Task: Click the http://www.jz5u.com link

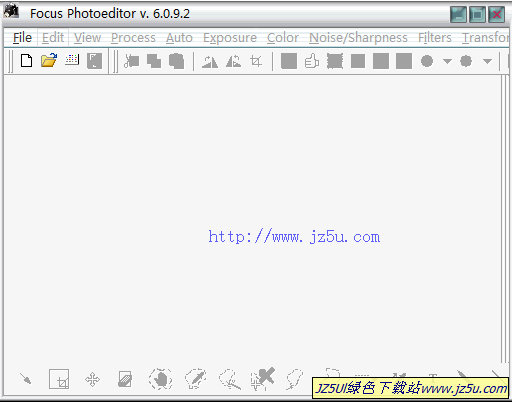Action: [x=294, y=237]
